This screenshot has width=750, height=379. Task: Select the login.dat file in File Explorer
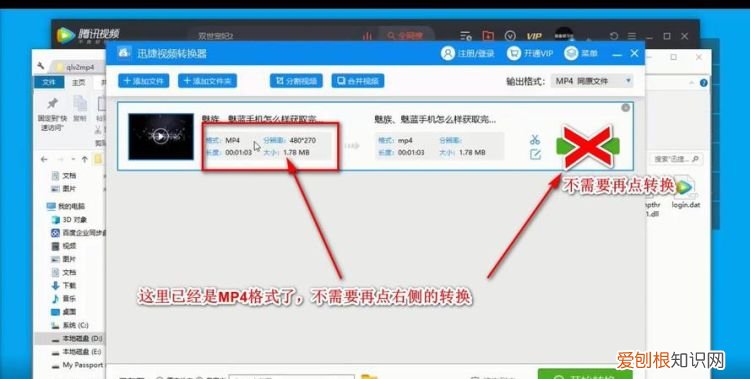[x=686, y=193]
